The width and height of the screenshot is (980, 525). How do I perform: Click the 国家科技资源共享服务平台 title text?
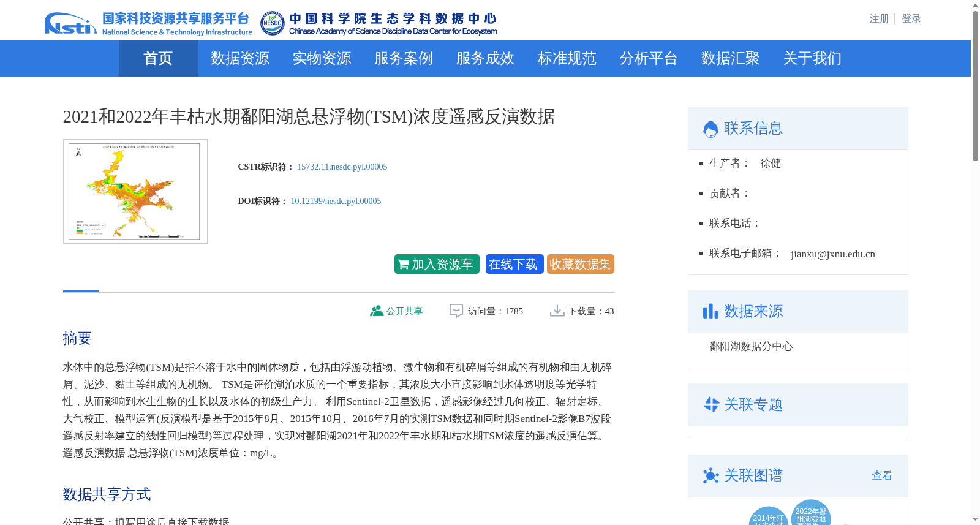(x=176, y=19)
